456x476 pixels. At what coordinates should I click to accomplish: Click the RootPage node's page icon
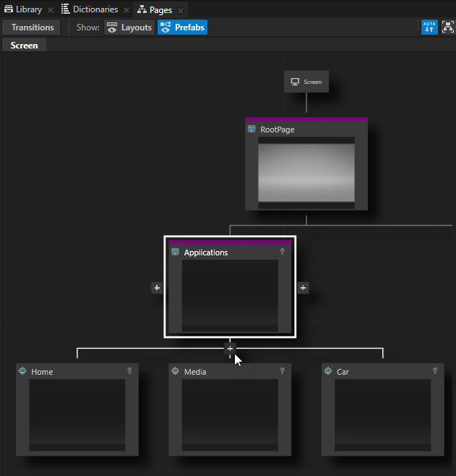[251, 129]
